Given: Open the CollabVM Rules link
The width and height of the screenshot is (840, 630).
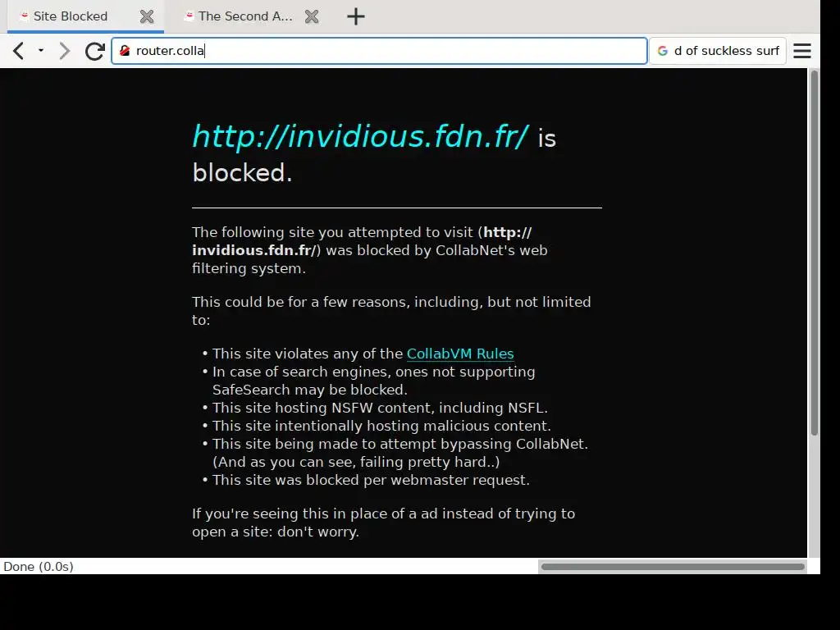Looking at the screenshot, I should 460,354.
